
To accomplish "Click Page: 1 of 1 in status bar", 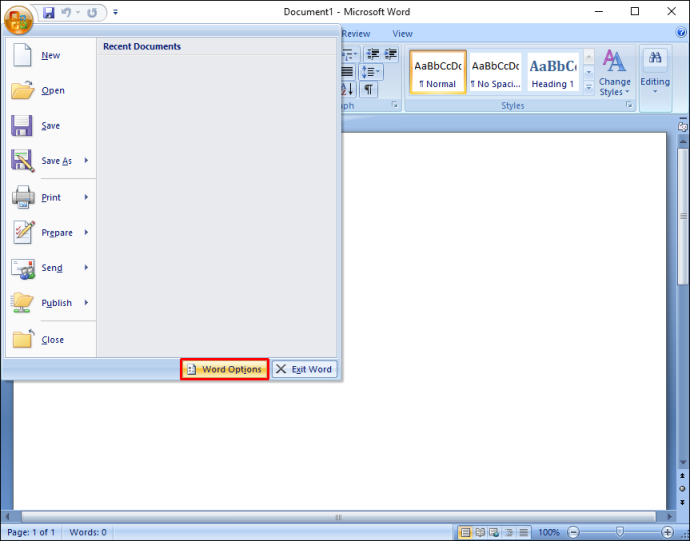I will (31, 532).
